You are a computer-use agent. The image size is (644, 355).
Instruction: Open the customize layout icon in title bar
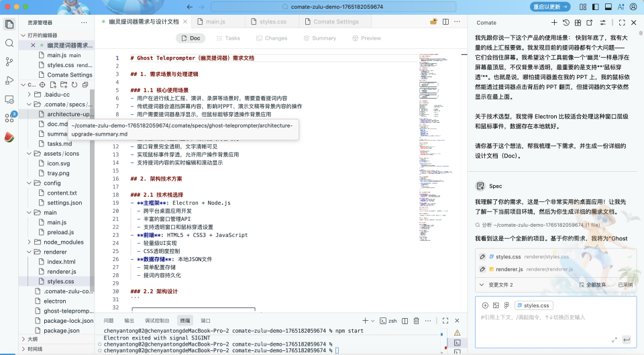click(x=583, y=7)
